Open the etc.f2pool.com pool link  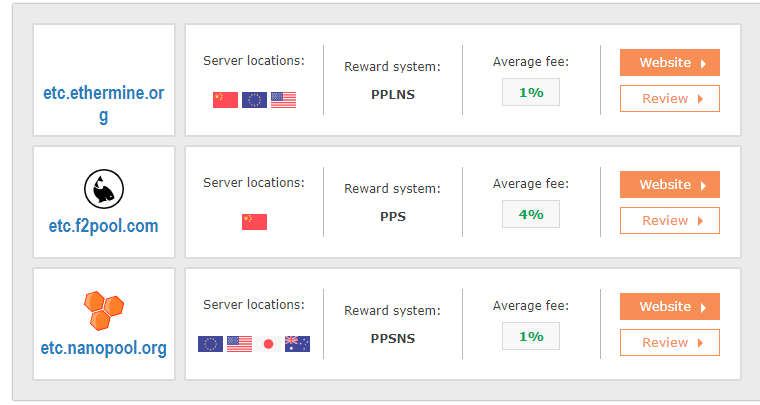click(104, 226)
